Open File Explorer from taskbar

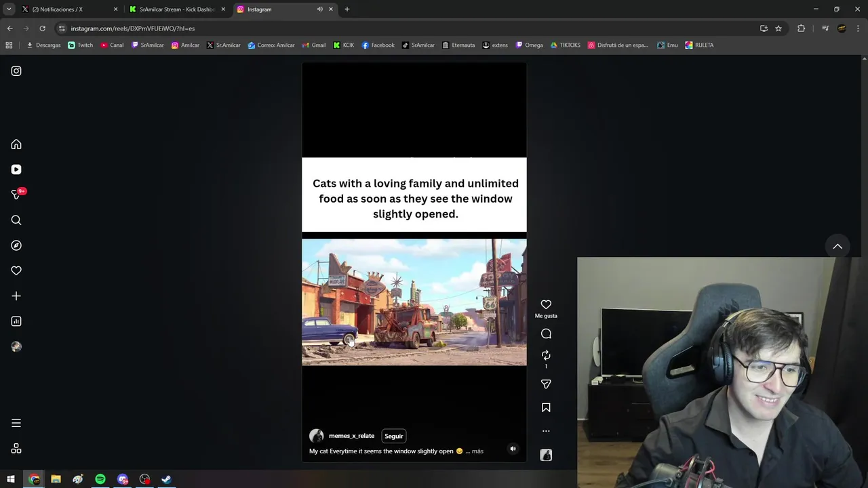(56, 479)
